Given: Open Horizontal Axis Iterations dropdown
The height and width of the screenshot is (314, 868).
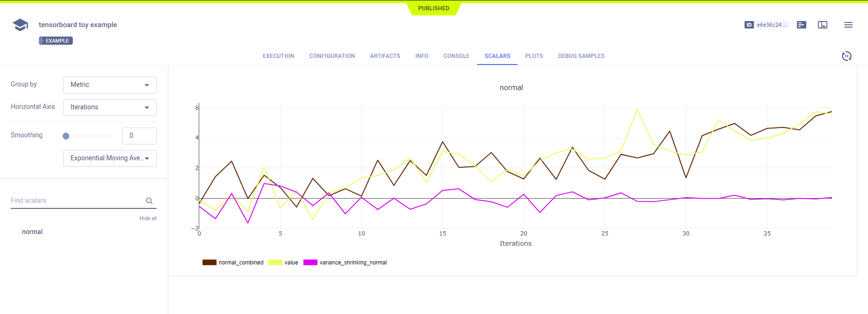Looking at the screenshot, I should (109, 107).
